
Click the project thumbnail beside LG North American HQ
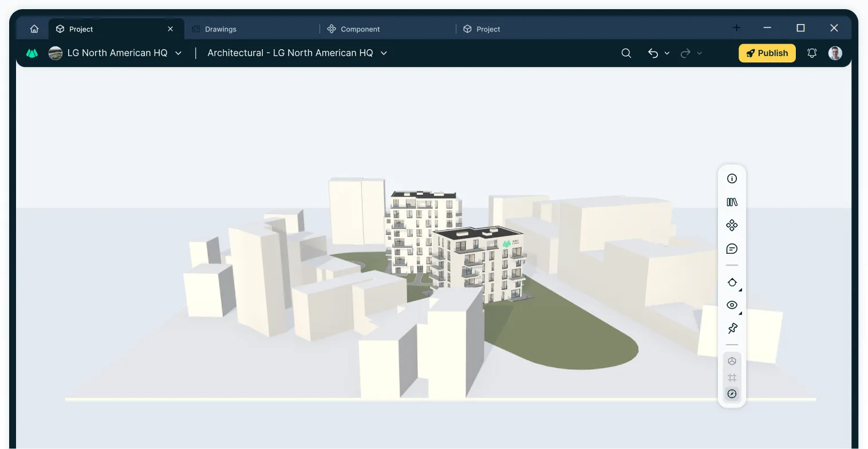tap(56, 53)
